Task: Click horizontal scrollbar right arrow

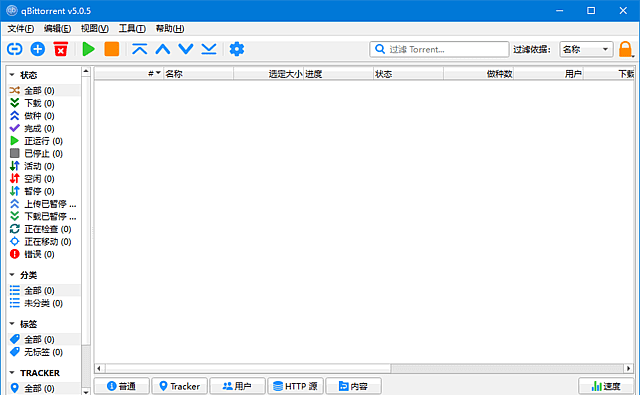Action: (629, 368)
